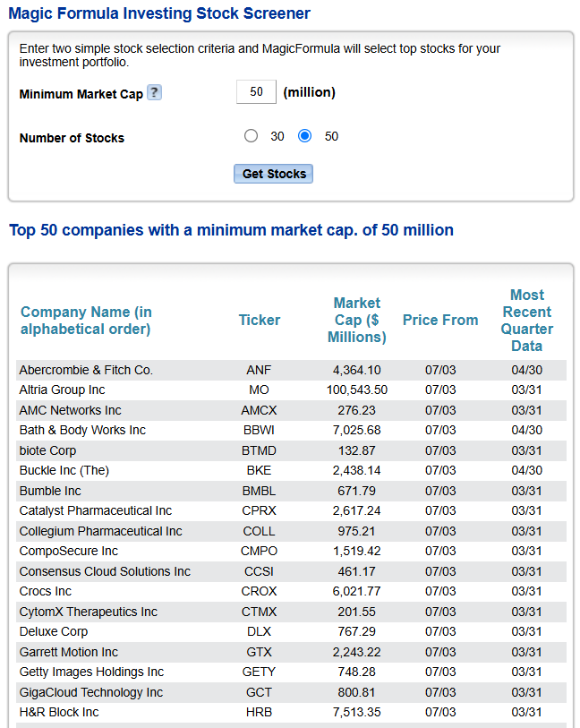This screenshot has width=580, height=728.
Task: Click the Consensus Cloud Solutions Inc name
Action: pyautogui.click(x=105, y=571)
